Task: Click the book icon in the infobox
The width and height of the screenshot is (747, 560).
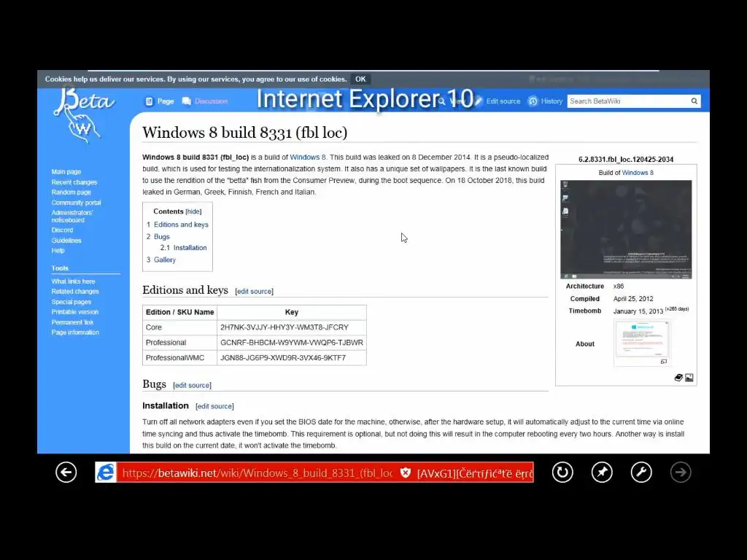Action: (x=678, y=378)
